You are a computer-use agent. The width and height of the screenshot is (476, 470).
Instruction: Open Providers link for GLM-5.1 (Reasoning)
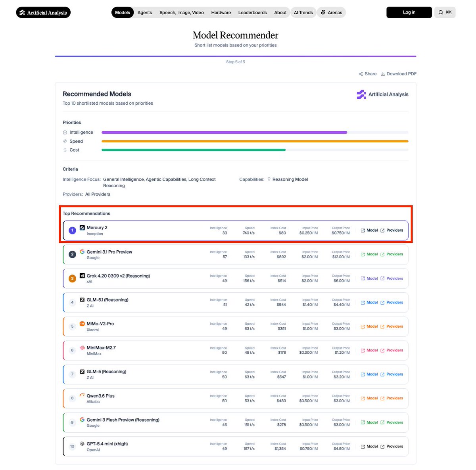click(392, 302)
